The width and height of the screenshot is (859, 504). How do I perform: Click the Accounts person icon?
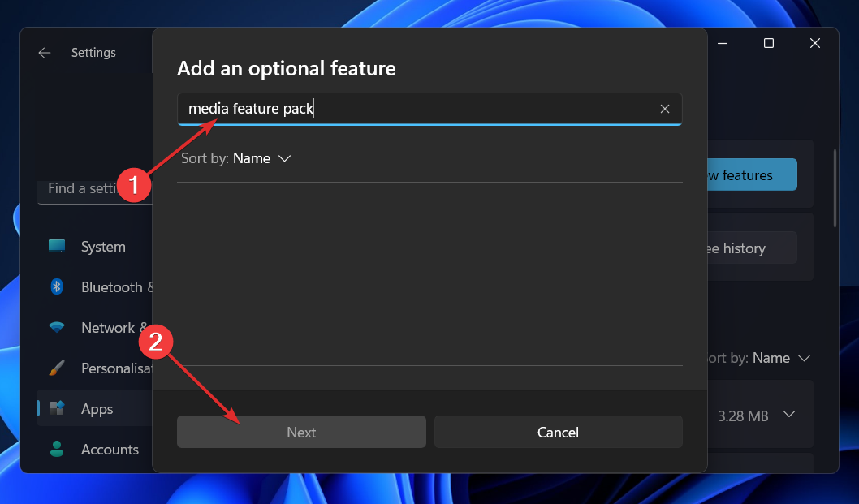(56, 449)
